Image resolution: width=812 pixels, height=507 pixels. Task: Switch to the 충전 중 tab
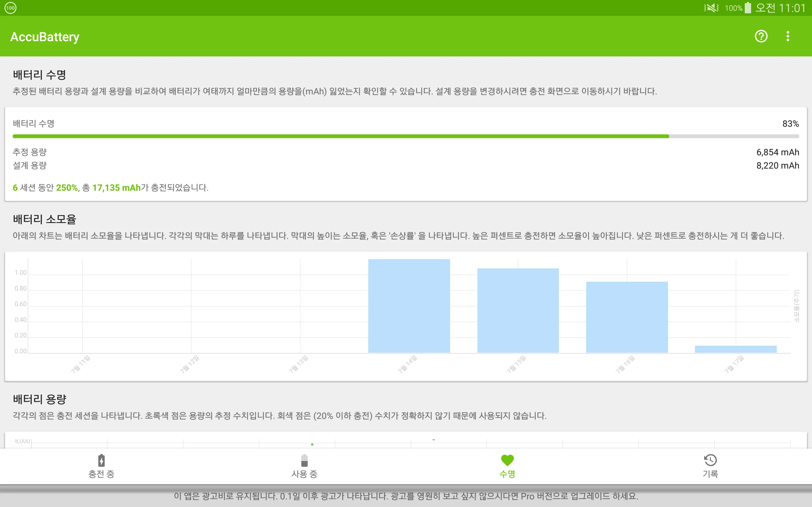101,474
